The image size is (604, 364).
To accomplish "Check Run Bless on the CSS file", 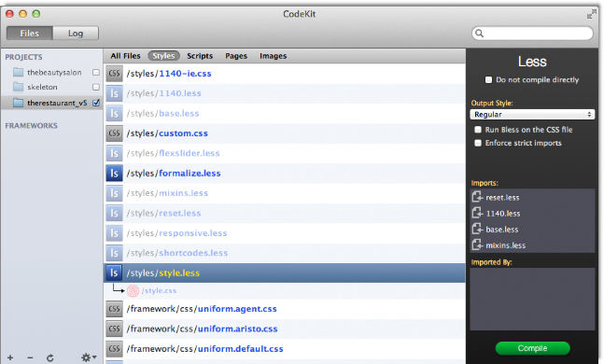I will point(478,130).
